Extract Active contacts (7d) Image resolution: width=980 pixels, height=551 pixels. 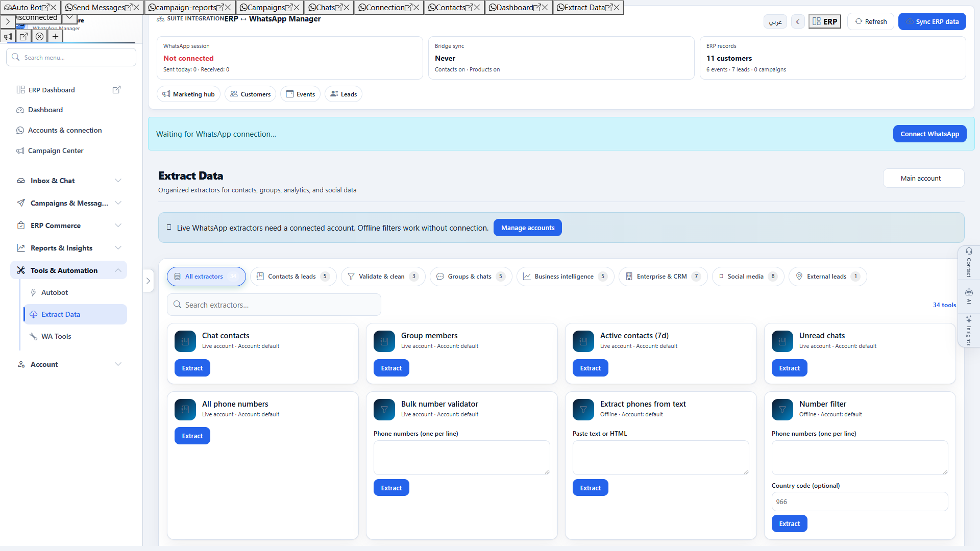coord(591,368)
